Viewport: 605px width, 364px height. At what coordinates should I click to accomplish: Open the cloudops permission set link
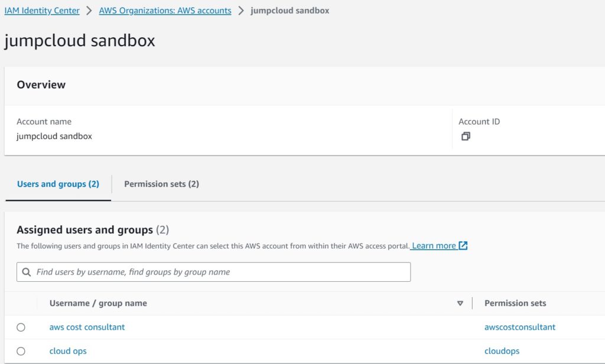[502, 351]
